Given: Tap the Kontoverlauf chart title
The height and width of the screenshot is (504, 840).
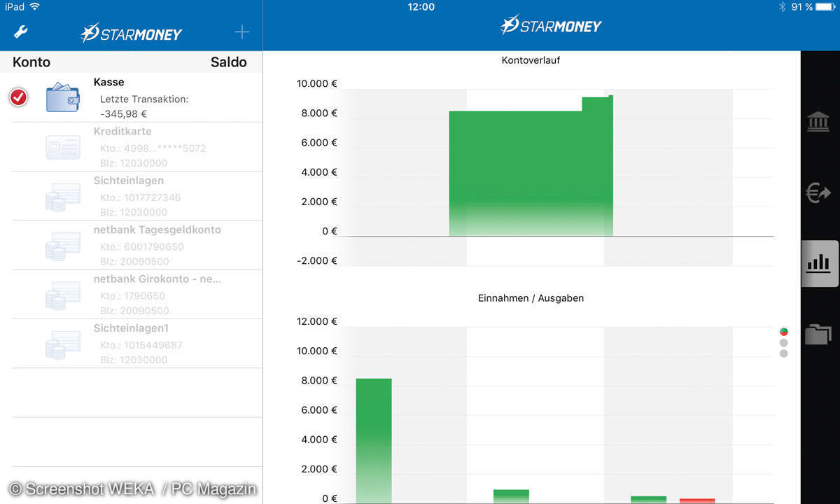Looking at the screenshot, I should coord(531,60).
